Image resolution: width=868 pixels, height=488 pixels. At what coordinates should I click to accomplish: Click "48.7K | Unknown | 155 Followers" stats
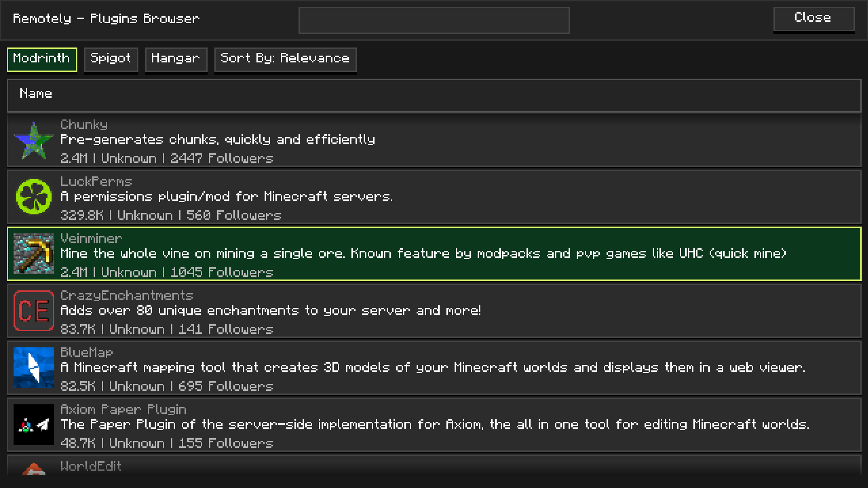point(167,443)
